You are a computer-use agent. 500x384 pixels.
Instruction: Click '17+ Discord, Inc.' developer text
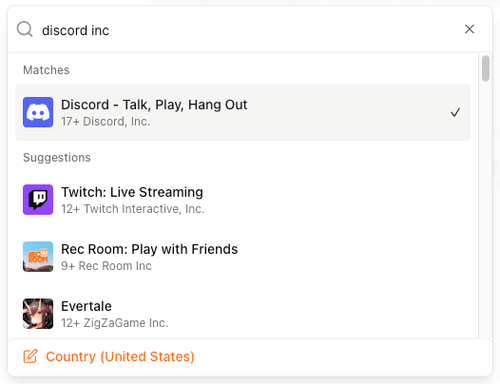click(x=105, y=121)
